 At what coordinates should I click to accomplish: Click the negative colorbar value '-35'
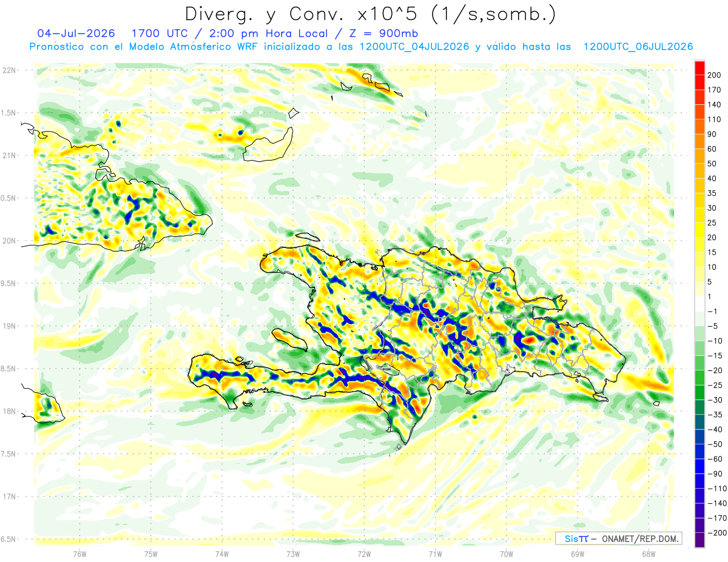tap(715, 414)
